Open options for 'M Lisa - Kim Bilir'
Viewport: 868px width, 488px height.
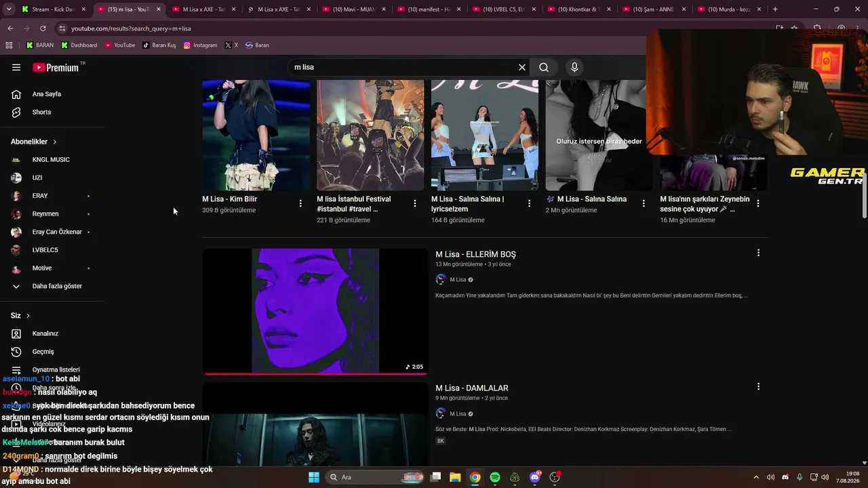coord(300,203)
